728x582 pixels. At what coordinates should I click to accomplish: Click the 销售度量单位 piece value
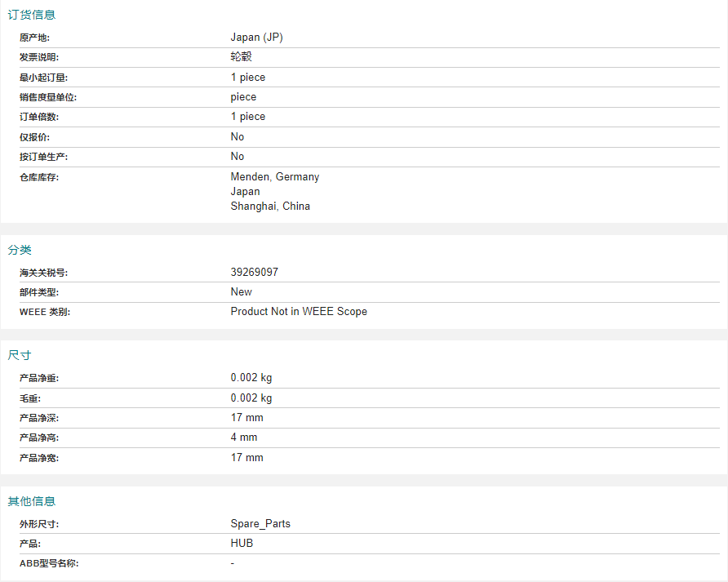click(x=243, y=96)
